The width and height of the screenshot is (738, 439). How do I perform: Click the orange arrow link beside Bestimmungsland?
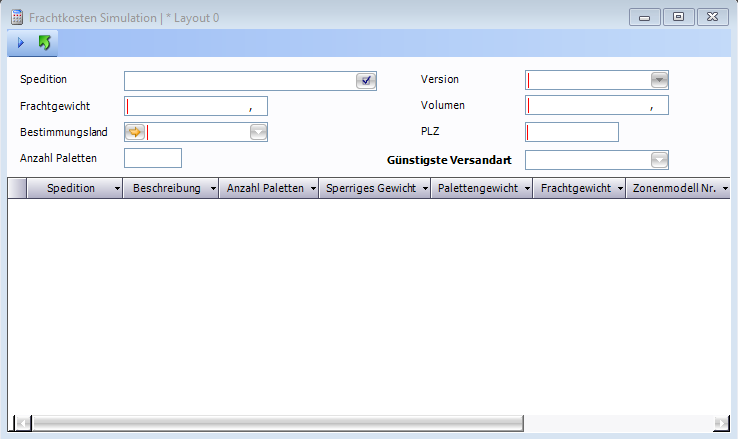(135, 132)
